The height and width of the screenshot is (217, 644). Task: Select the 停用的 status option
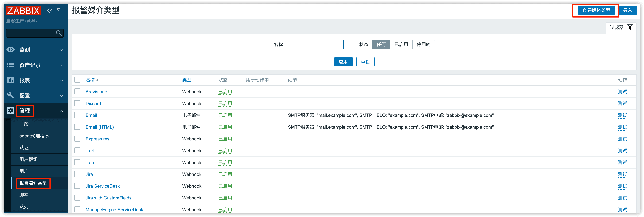424,44
